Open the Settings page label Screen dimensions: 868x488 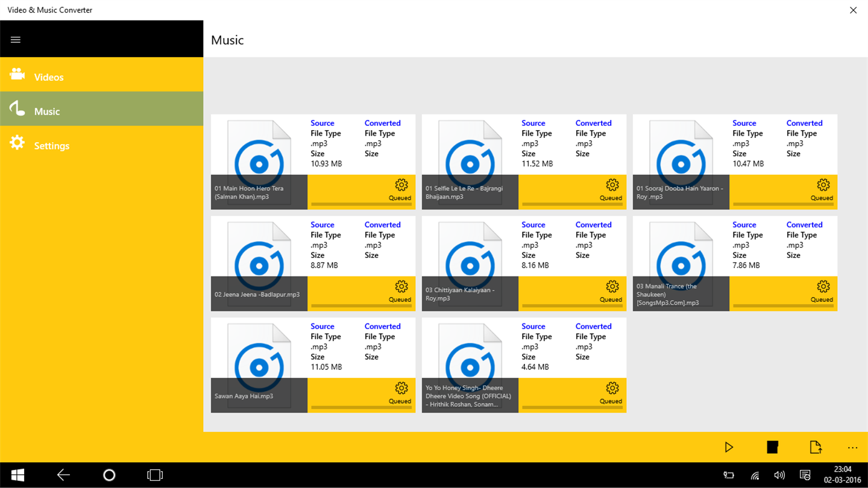(x=52, y=146)
